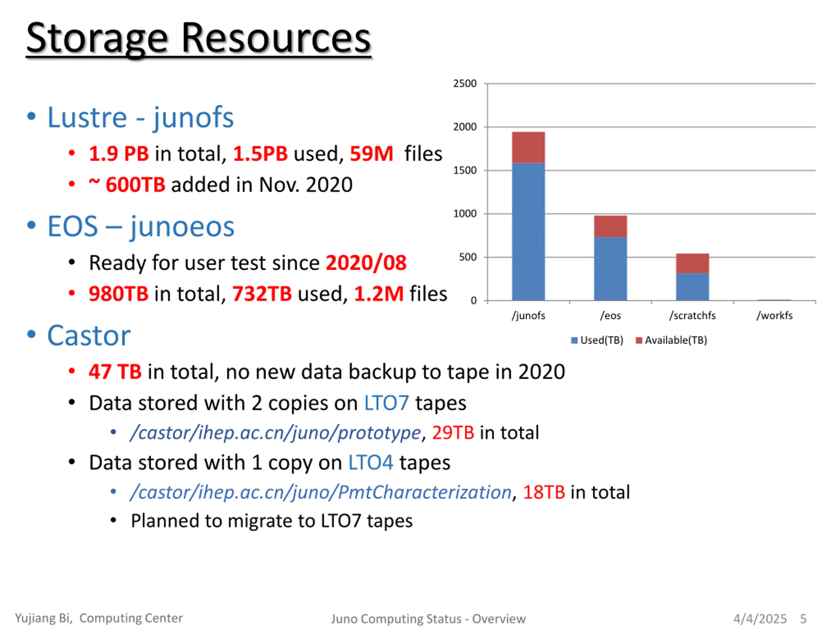Click the 1.9 PB total value
The image size is (840, 630).
point(118,154)
